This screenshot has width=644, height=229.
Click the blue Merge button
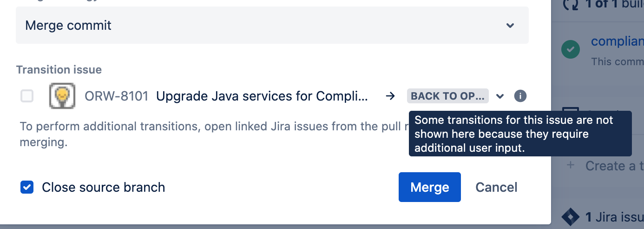coord(430,187)
